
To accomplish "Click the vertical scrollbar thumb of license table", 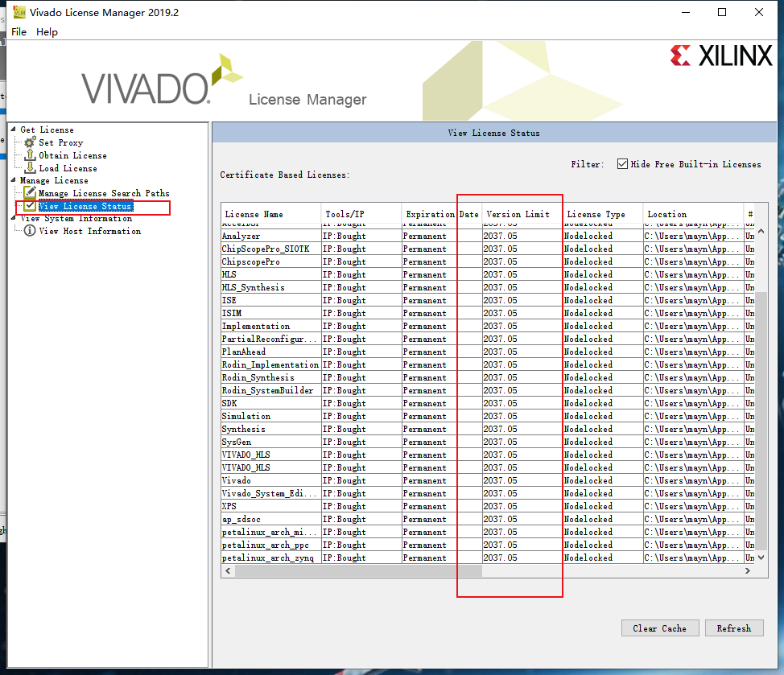I will click(761, 421).
